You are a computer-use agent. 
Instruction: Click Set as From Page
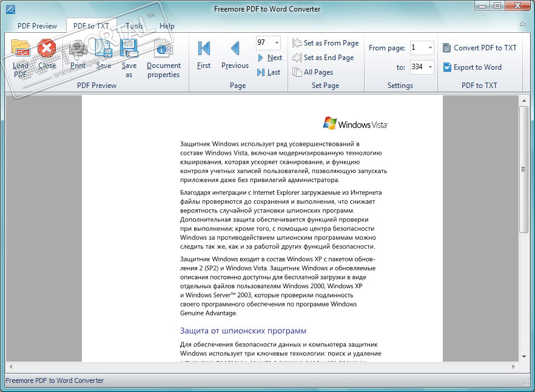point(326,43)
